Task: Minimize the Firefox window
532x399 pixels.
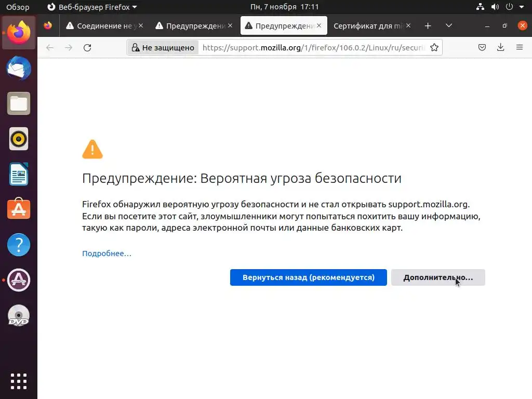Action: [x=487, y=26]
